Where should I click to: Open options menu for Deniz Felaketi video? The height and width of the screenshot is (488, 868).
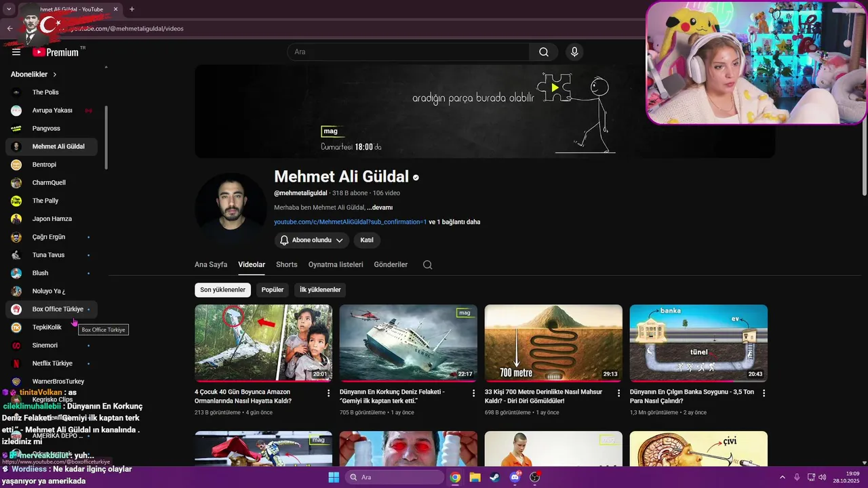pyautogui.click(x=474, y=393)
